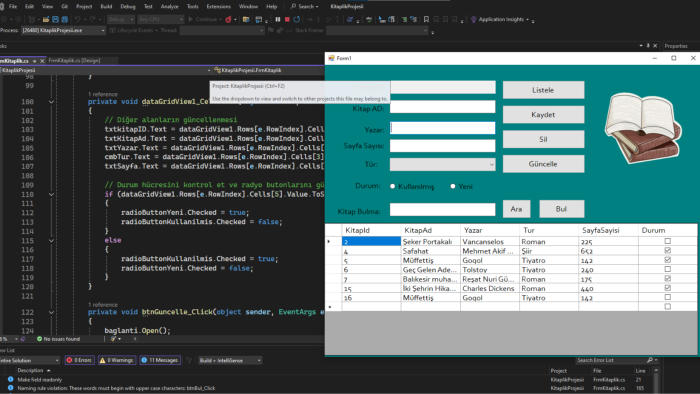Viewport: 700px width, 394px height.
Task: Toggle 0 Errors filter button
Action: (x=79, y=360)
